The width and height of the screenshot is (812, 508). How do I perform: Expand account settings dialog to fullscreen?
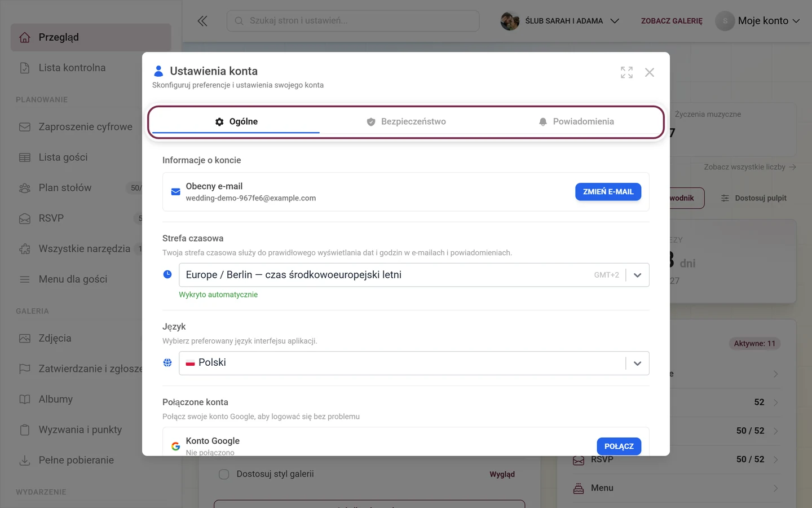coord(626,72)
